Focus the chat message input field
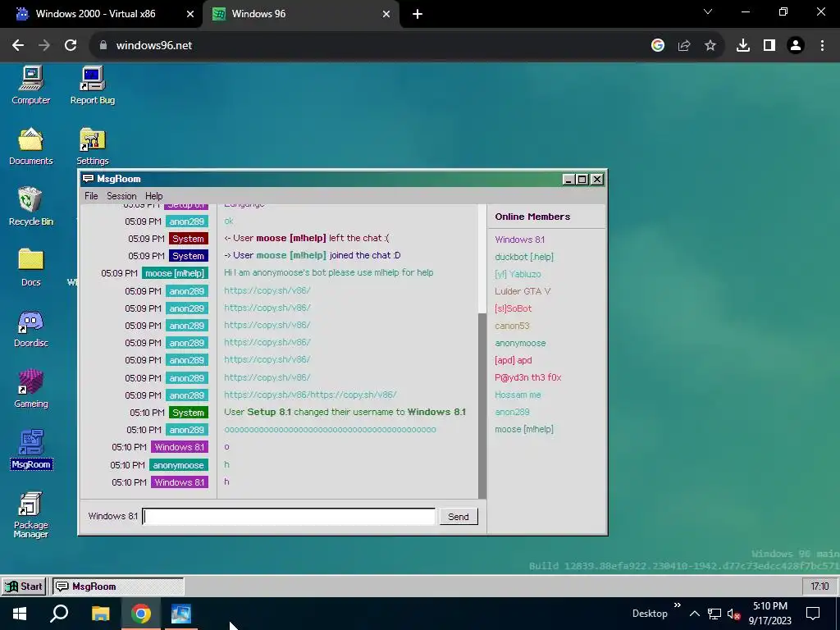This screenshot has width=840, height=630. click(289, 517)
